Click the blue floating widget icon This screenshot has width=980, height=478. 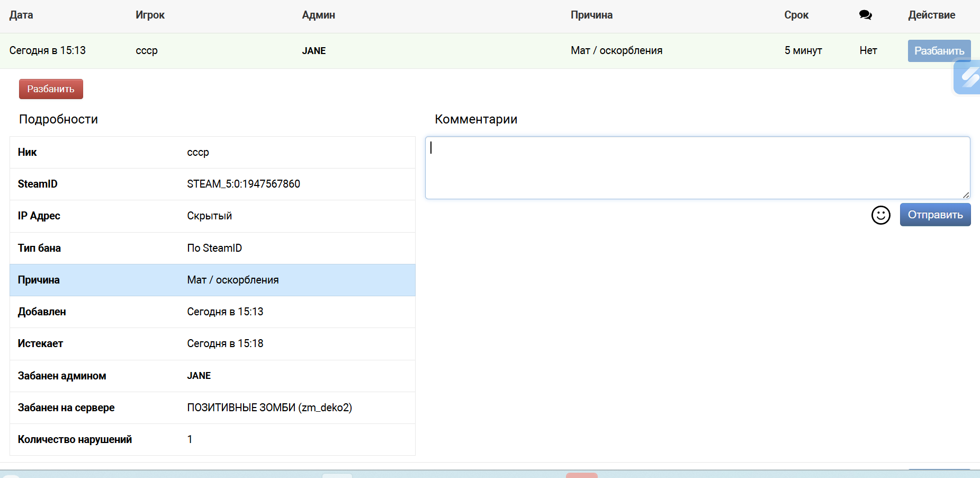tap(968, 77)
